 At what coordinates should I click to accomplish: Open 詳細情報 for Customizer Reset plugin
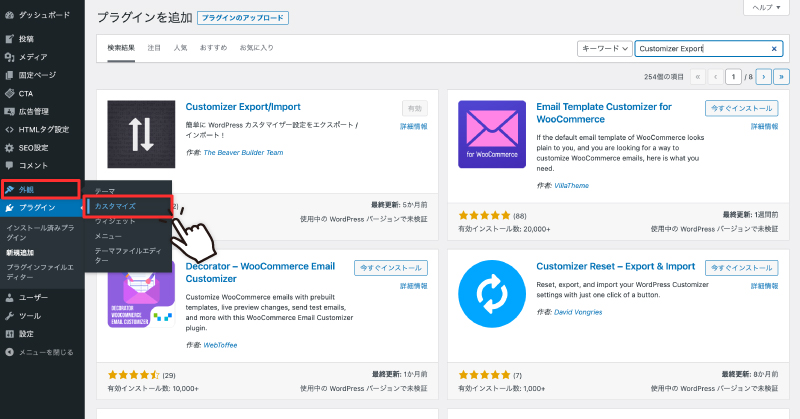(x=764, y=286)
